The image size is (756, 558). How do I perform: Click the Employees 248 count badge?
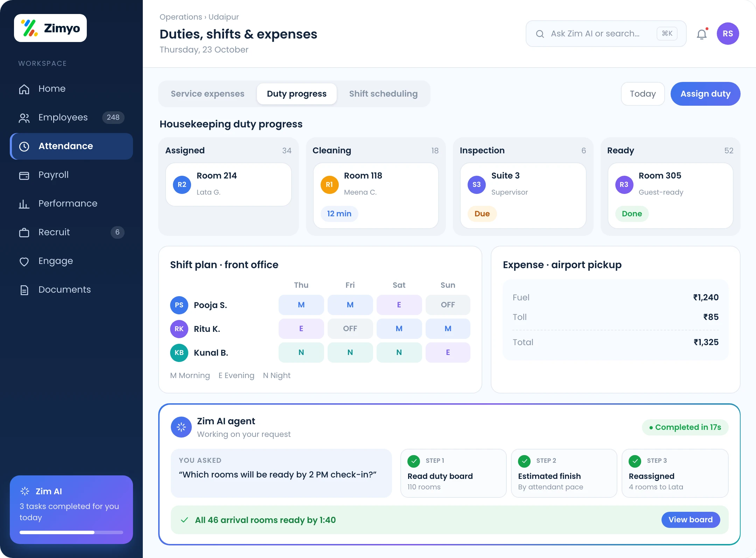point(113,117)
